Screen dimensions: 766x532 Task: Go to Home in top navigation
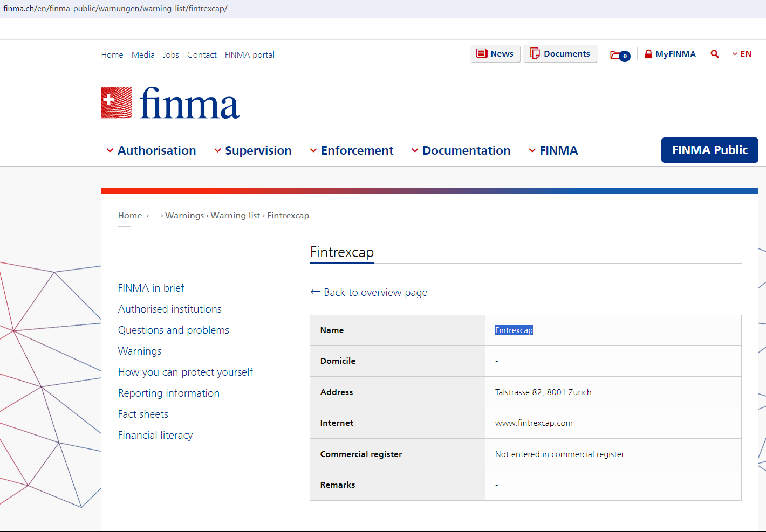pos(112,55)
